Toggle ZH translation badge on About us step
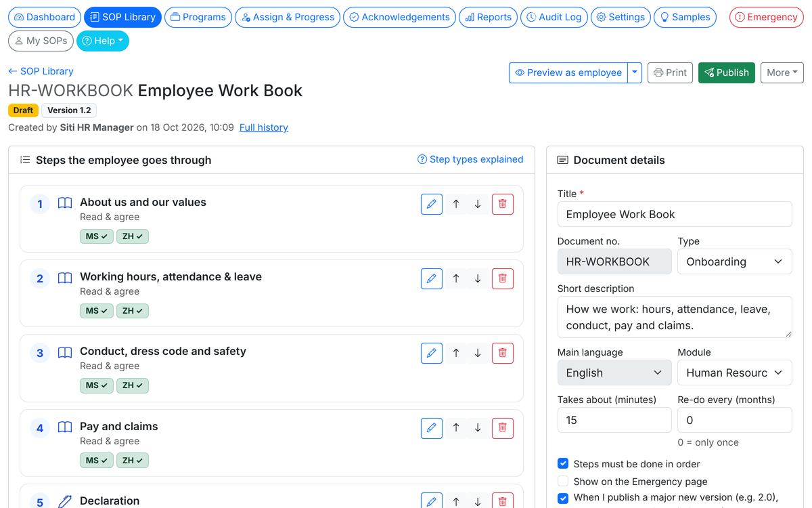Viewport: 812px width, 508px height. click(x=133, y=236)
